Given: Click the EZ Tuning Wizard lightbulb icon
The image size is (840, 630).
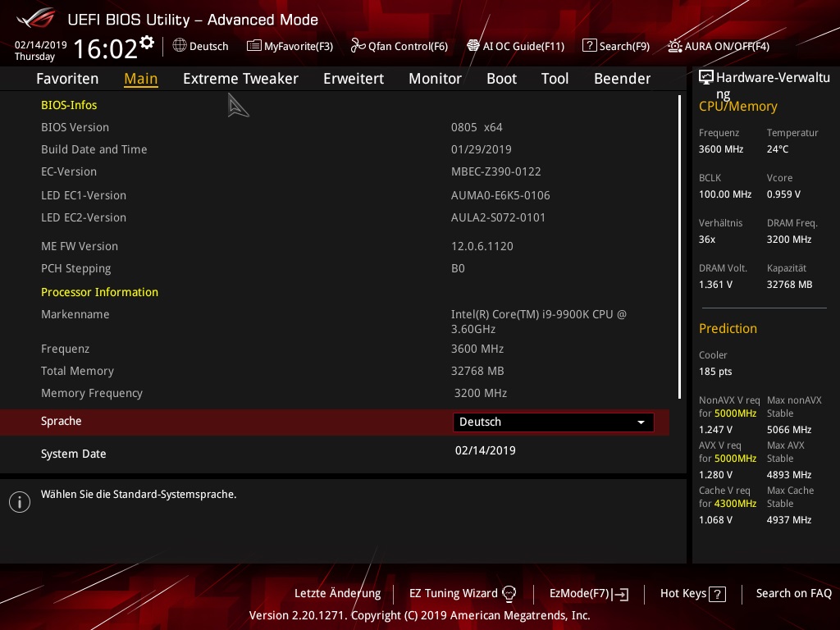Looking at the screenshot, I should point(509,593).
